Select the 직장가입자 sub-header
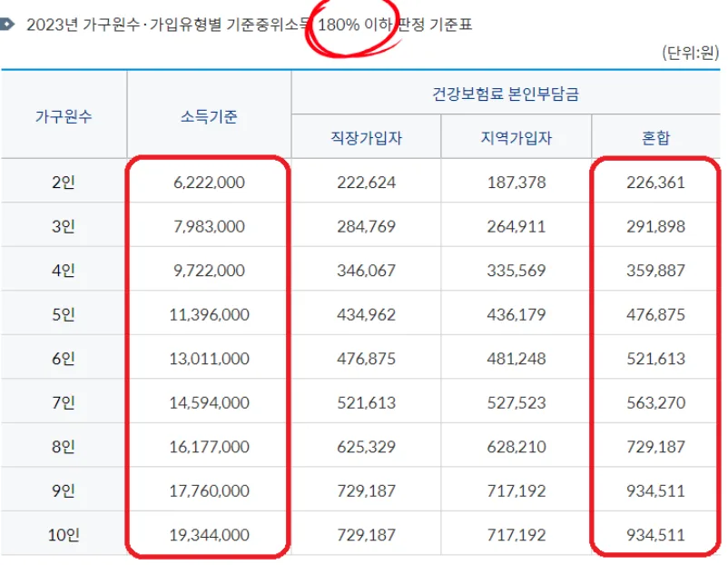The height and width of the screenshot is (565, 728). pos(367,137)
